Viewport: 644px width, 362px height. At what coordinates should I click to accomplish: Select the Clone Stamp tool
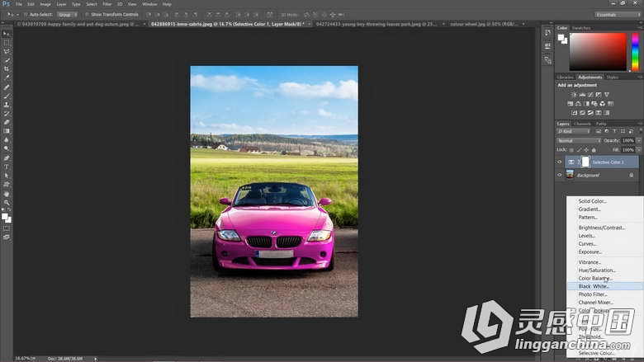[x=6, y=105]
